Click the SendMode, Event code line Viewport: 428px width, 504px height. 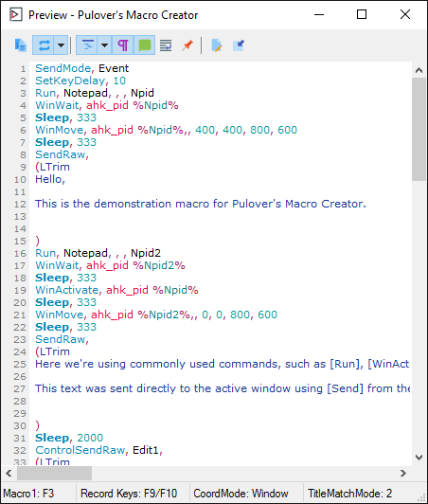point(82,68)
